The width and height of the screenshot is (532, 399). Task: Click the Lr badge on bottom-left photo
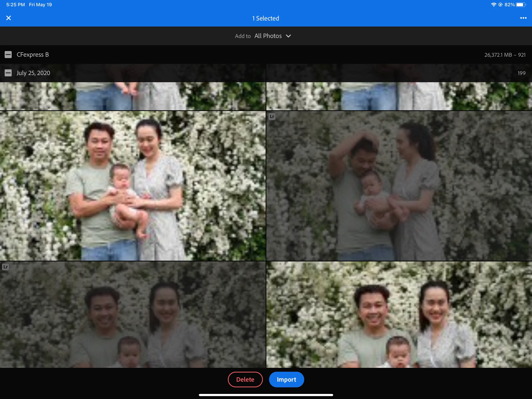[x=5, y=267]
